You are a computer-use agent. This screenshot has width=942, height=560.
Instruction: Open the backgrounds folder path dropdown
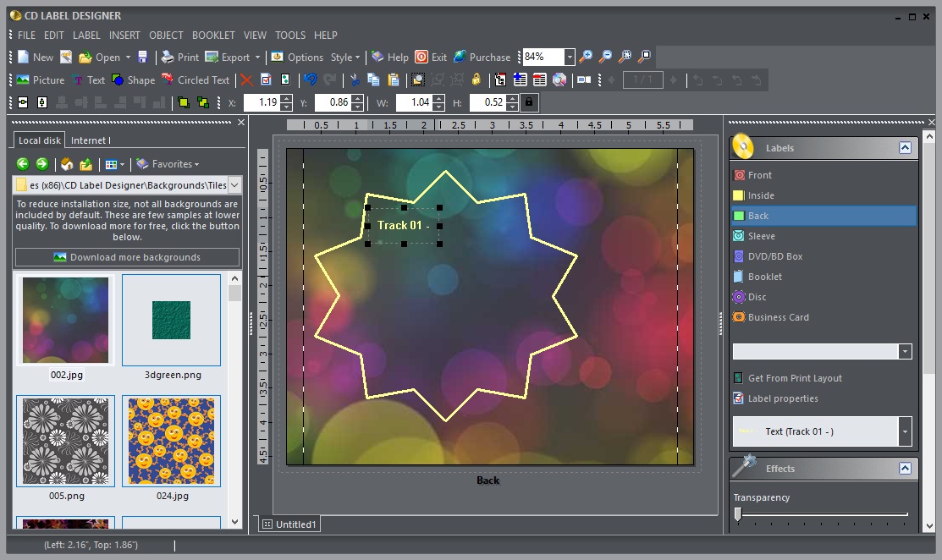[234, 184]
